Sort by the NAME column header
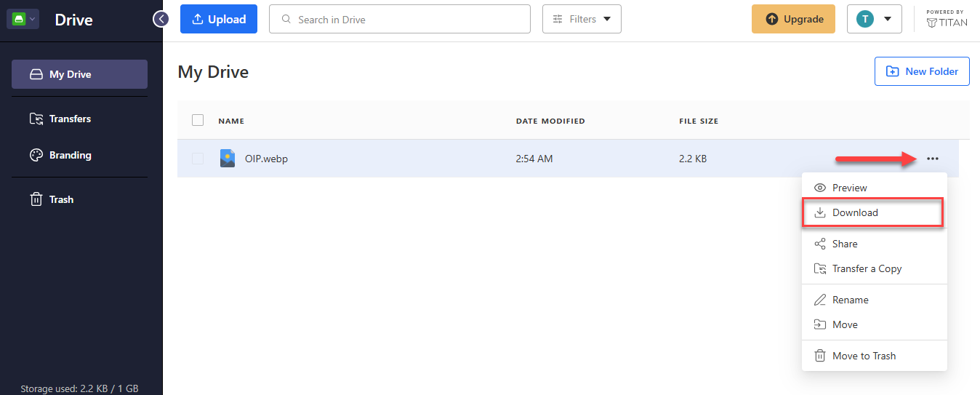980x395 pixels. [231, 121]
